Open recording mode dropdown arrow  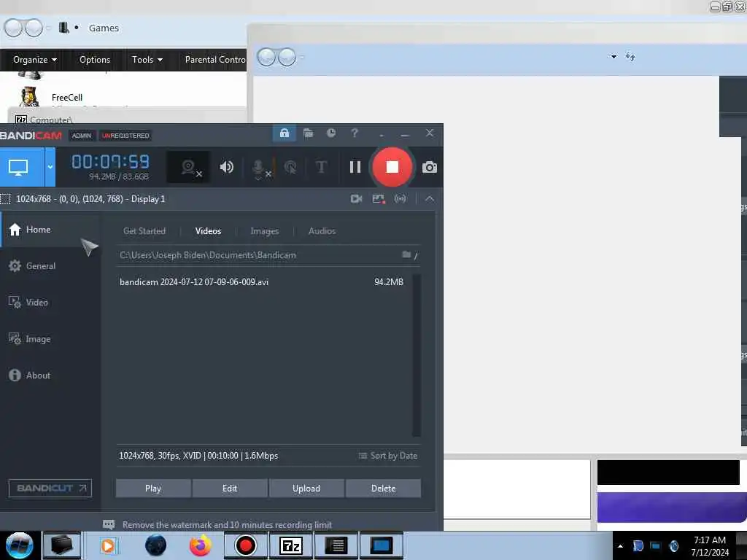[x=50, y=167]
